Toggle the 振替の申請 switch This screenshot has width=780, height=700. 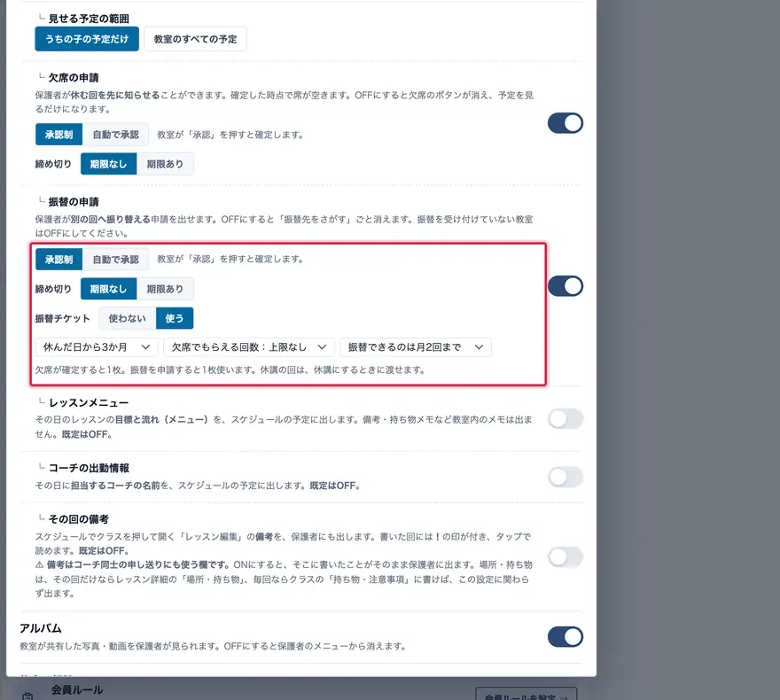point(565,286)
